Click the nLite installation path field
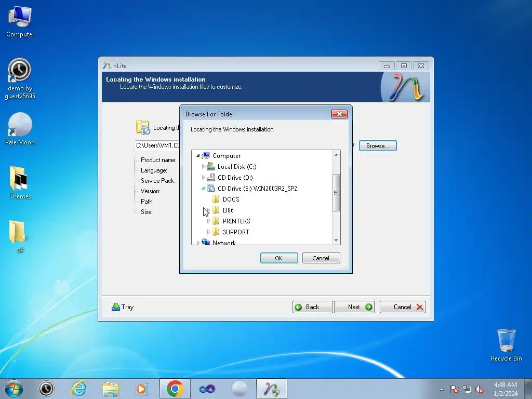This screenshot has height=399, width=532. [x=157, y=145]
